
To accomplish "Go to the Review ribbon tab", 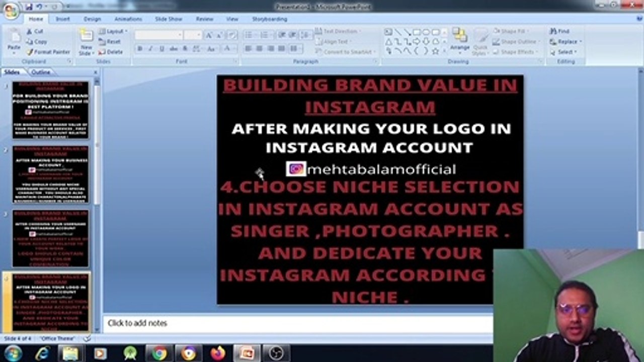I will coord(204,19).
